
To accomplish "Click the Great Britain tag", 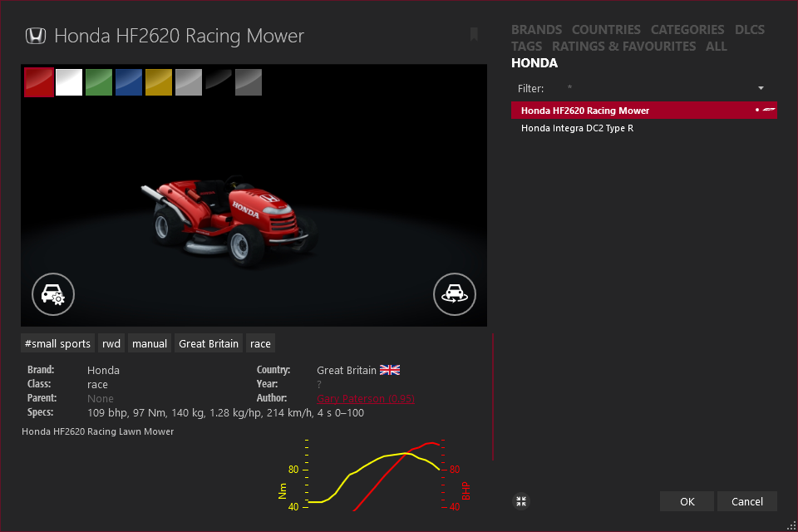I will (209, 343).
